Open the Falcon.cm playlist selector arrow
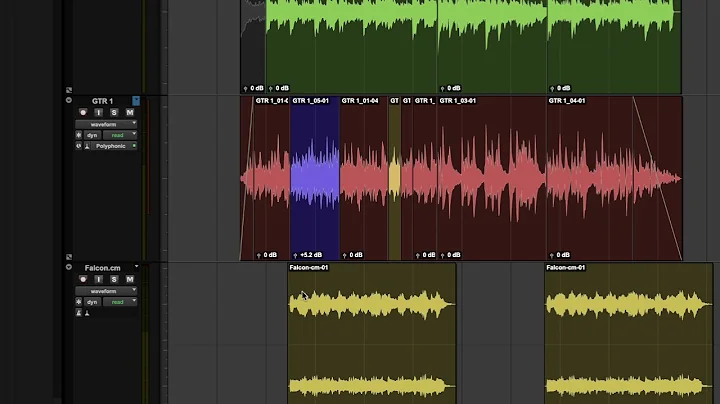The height and width of the screenshot is (404, 720). click(136, 267)
